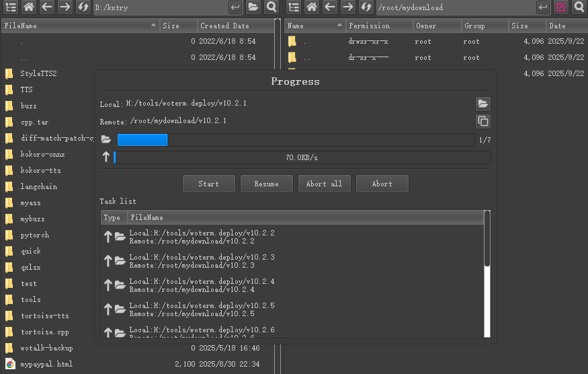Screen dimensions: 588x374
Task: Toggle the remote pane tree view icon
Action: [294, 7]
